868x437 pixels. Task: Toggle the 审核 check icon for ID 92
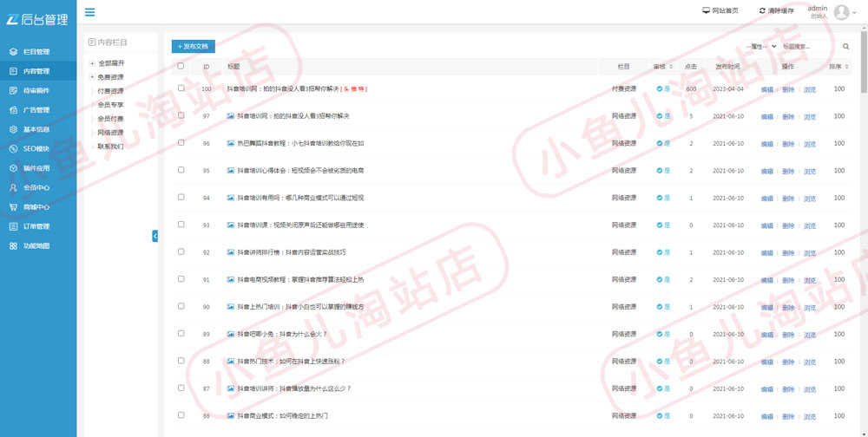tap(660, 252)
